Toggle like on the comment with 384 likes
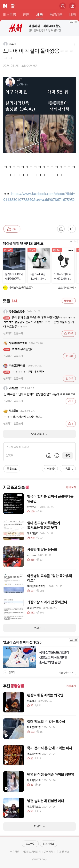 pyautogui.click(x=69, y=356)
